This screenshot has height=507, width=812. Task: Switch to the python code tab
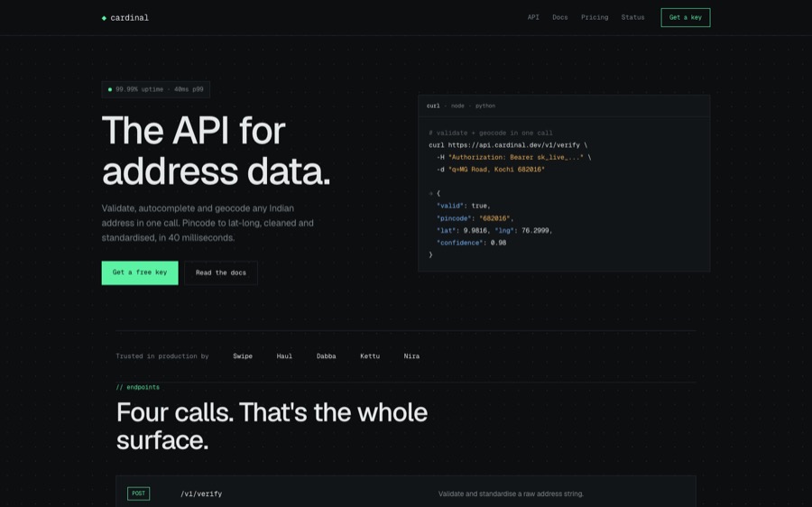click(x=485, y=106)
